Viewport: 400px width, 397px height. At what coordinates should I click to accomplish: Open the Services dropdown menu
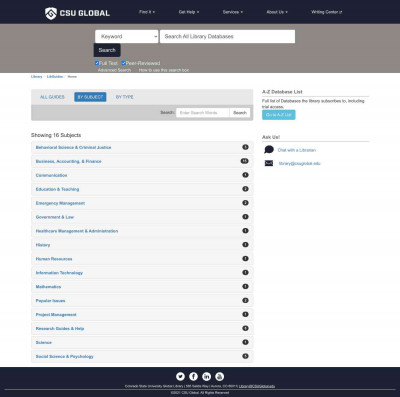(233, 12)
